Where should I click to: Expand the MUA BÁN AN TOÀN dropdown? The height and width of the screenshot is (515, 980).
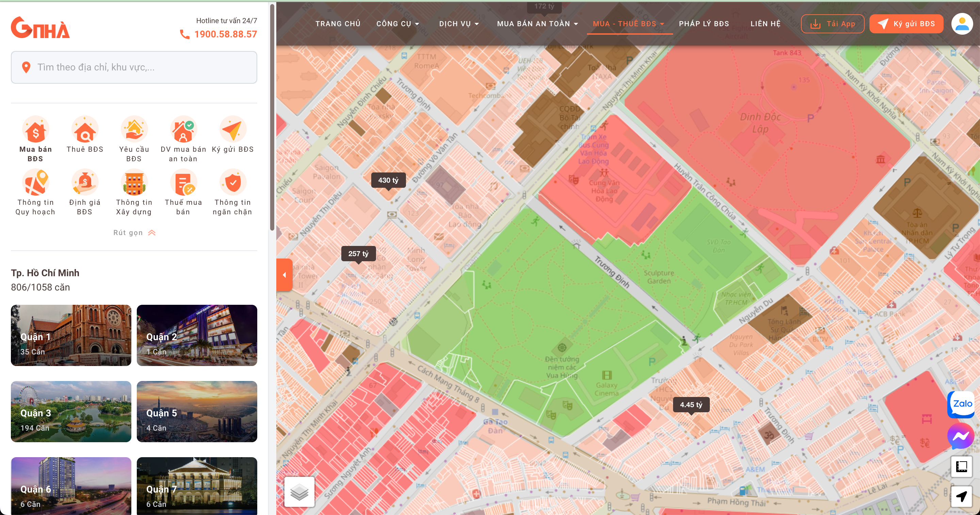538,23
